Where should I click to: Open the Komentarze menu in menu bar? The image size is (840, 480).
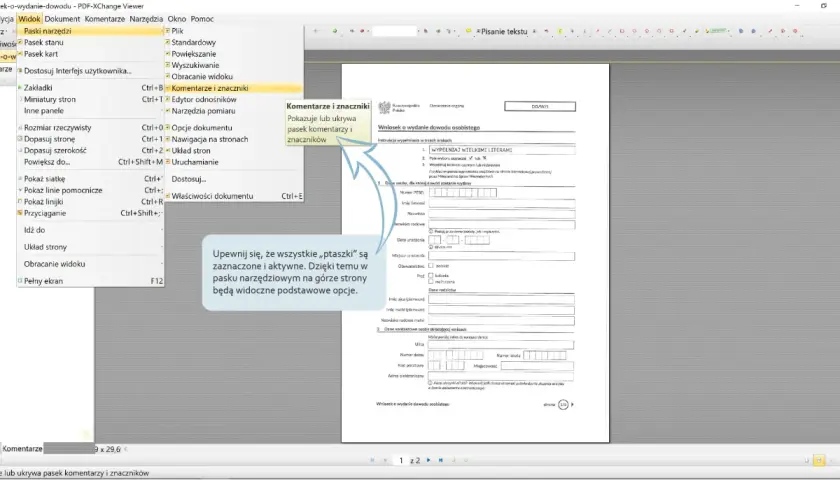(x=104, y=19)
